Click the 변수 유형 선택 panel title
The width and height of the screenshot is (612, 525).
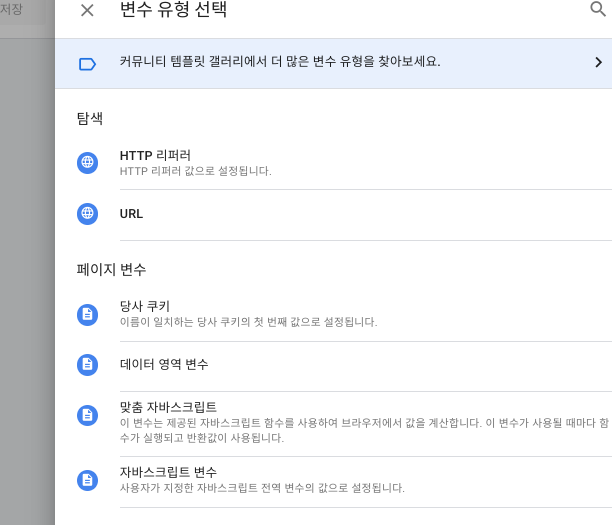pyautogui.click(x=173, y=9)
